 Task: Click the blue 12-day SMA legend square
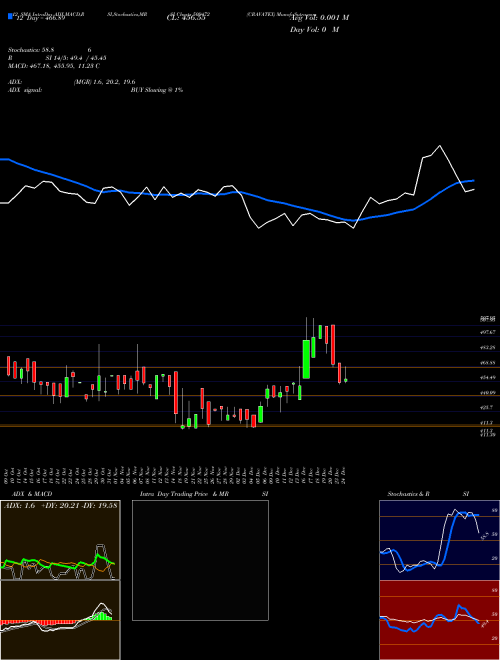pyautogui.click(x=10, y=16)
